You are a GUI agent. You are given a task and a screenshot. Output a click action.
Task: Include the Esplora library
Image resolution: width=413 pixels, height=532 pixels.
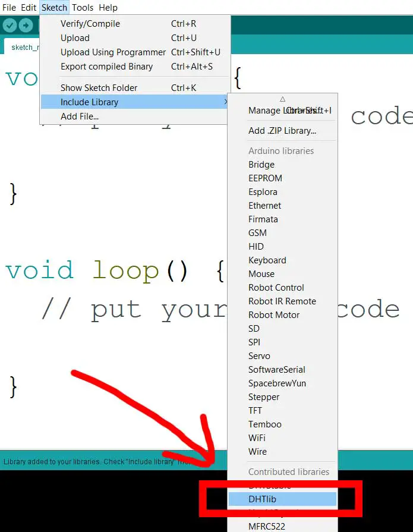click(x=282, y=192)
